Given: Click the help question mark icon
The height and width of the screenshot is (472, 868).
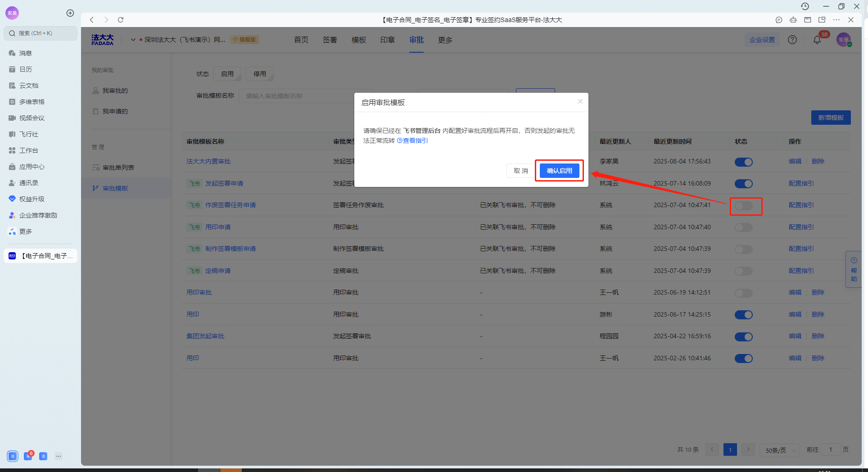Looking at the screenshot, I should coord(792,40).
